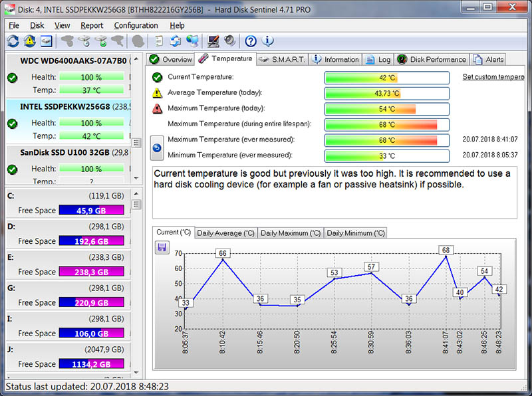Open the View menu
This screenshot has width=532, height=396.
tap(62, 25)
